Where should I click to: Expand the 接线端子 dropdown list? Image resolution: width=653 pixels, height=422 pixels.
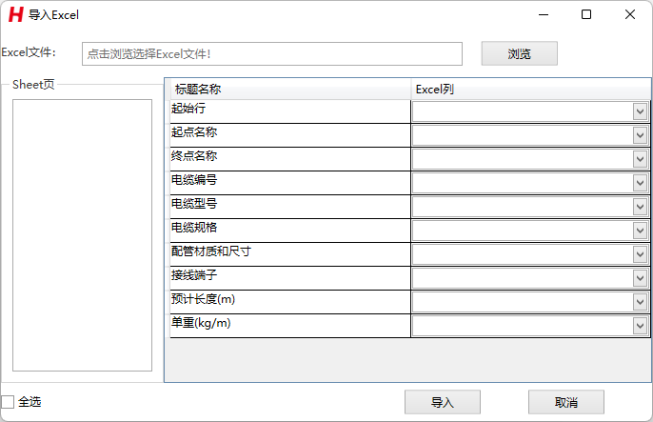pyautogui.click(x=640, y=279)
